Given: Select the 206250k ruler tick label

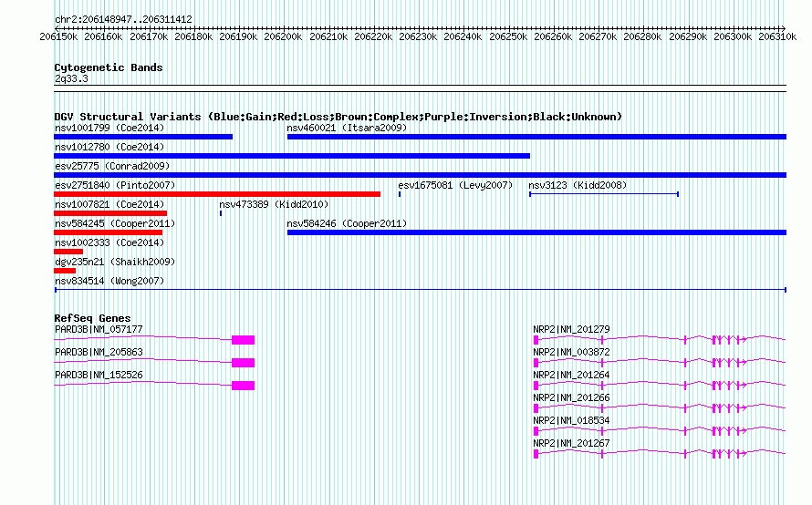Looking at the screenshot, I should [x=508, y=36].
